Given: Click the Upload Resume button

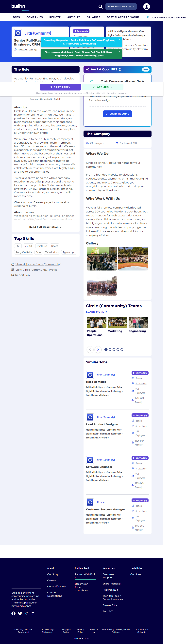Looking at the screenshot, I should click(117, 114).
